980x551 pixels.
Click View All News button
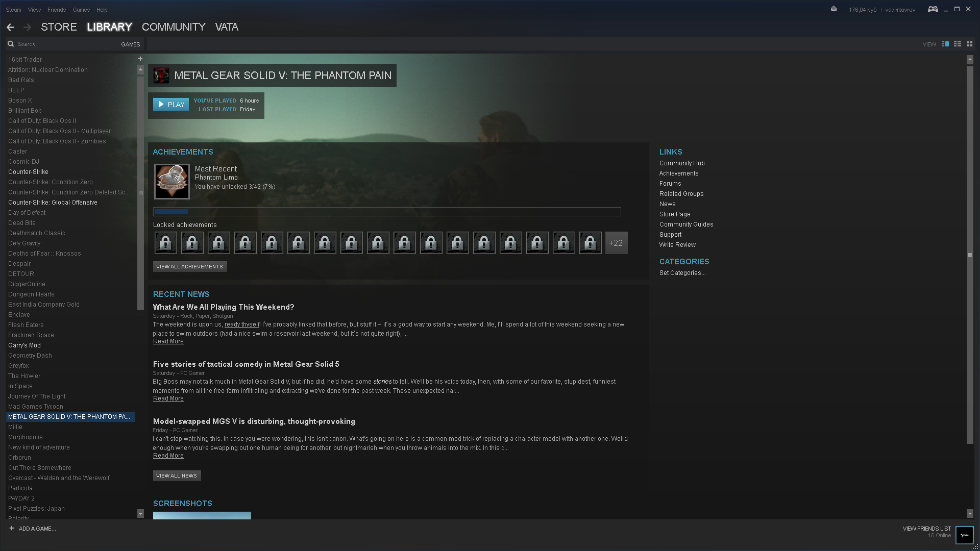pyautogui.click(x=177, y=475)
